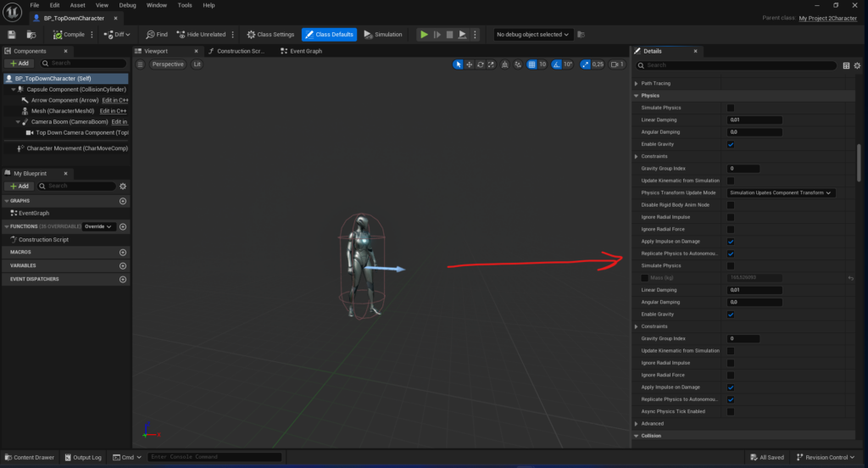Screen dimensions: 868x468
Task: Click Add button in Components panel
Action: [19, 64]
